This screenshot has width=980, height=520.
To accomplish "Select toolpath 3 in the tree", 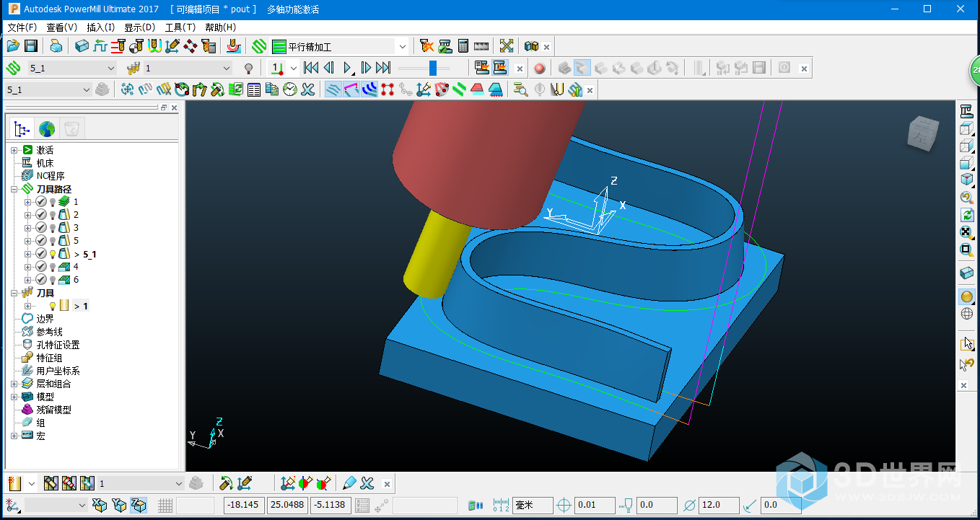I will [76, 228].
